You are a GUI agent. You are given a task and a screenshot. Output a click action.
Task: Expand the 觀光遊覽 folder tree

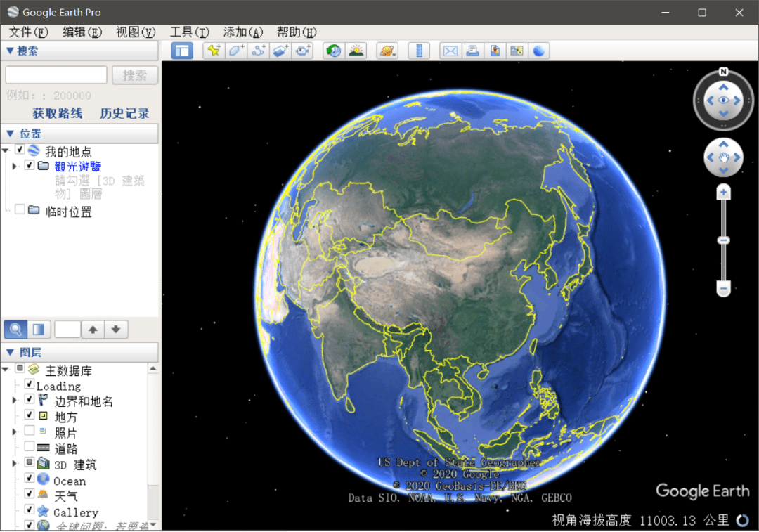[x=14, y=166]
